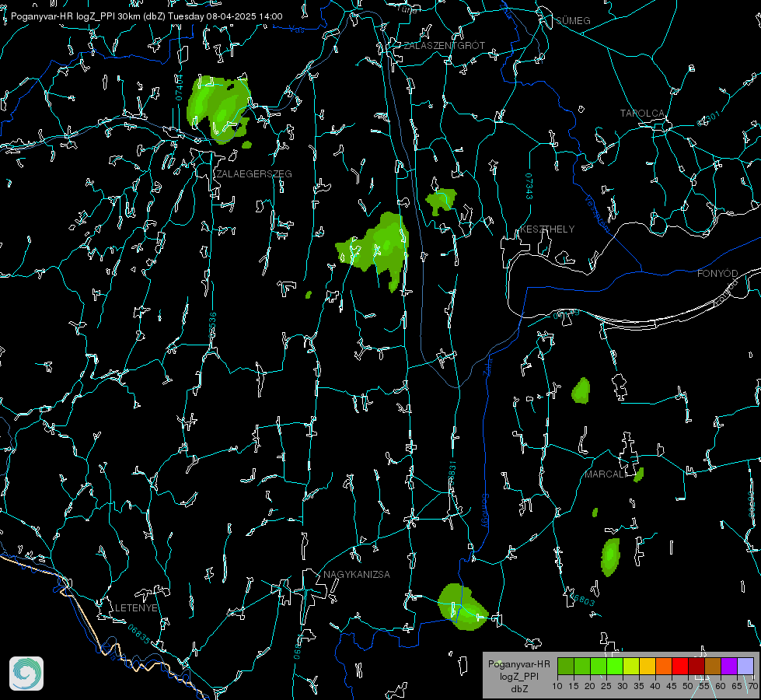Viewport: 761px width, 700px height.
Task: Click the KESZTHELY city label
Action: pos(547,229)
